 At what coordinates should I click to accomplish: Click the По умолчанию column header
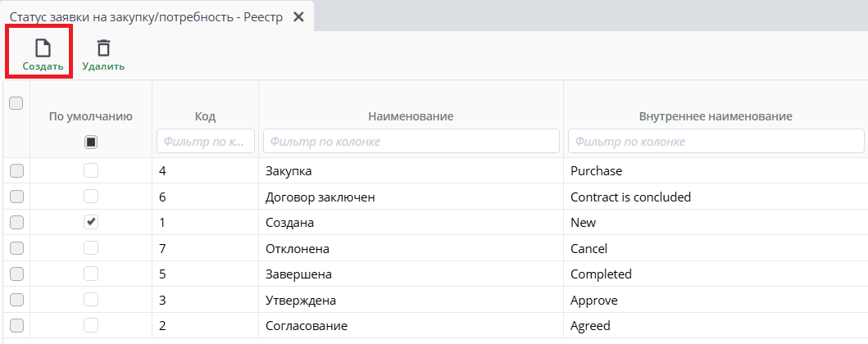coord(91,116)
